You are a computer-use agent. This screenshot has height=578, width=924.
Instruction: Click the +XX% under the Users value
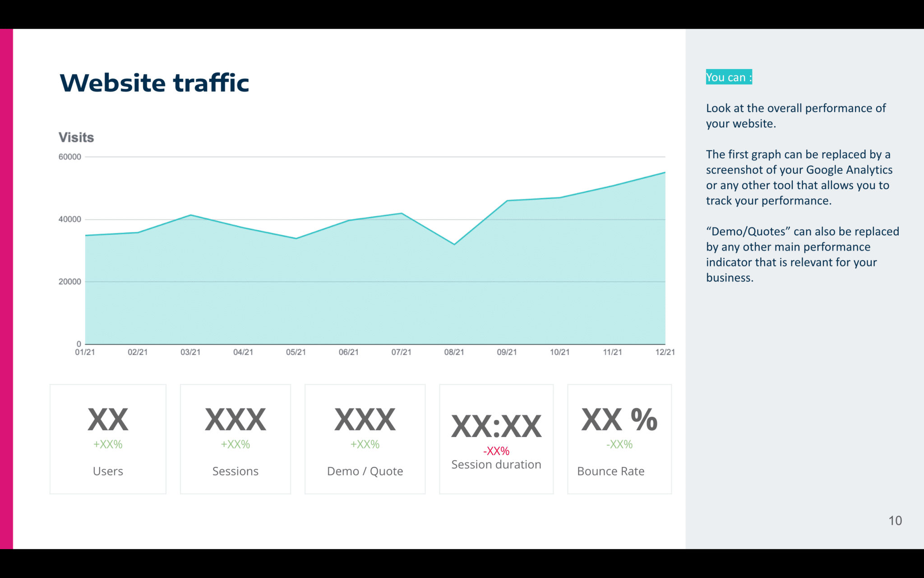tap(108, 444)
